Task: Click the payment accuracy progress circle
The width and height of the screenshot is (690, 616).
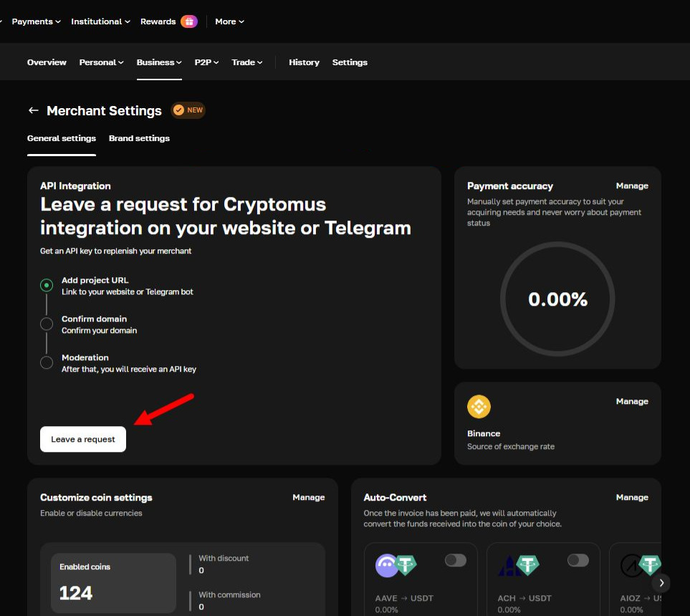Action: (x=557, y=299)
